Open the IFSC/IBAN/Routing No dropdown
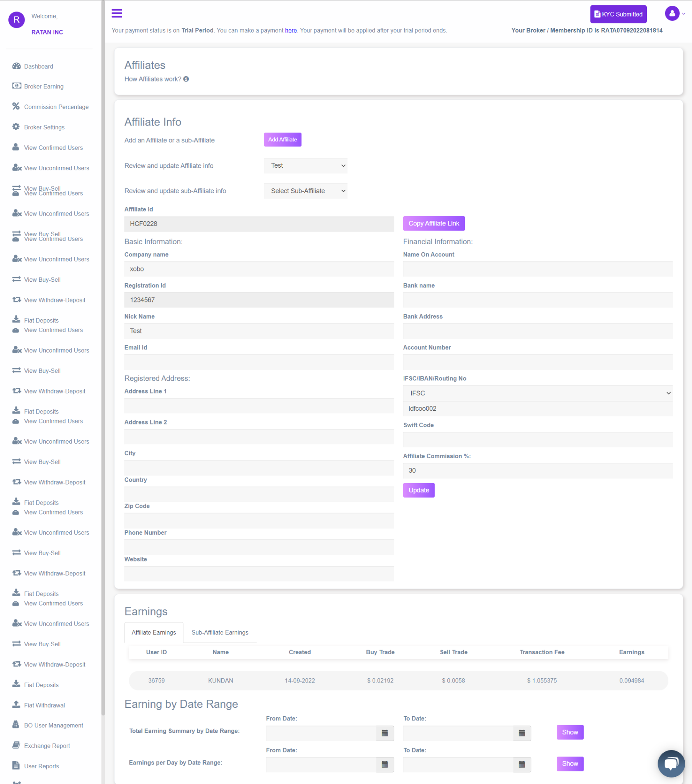The width and height of the screenshot is (692, 784). (537, 393)
